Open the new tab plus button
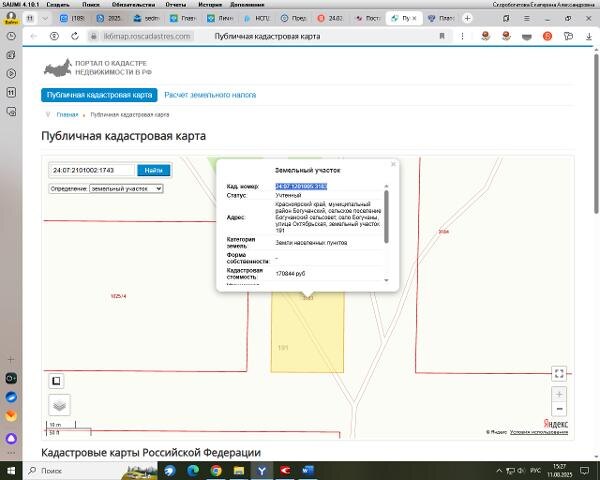The image size is (600, 480). pos(467,18)
